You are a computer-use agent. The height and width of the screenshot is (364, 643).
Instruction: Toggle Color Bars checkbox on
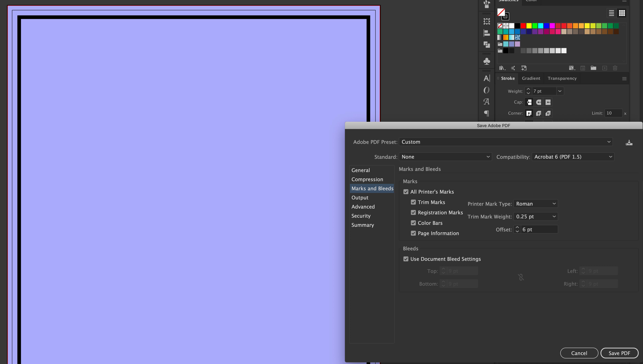(413, 223)
